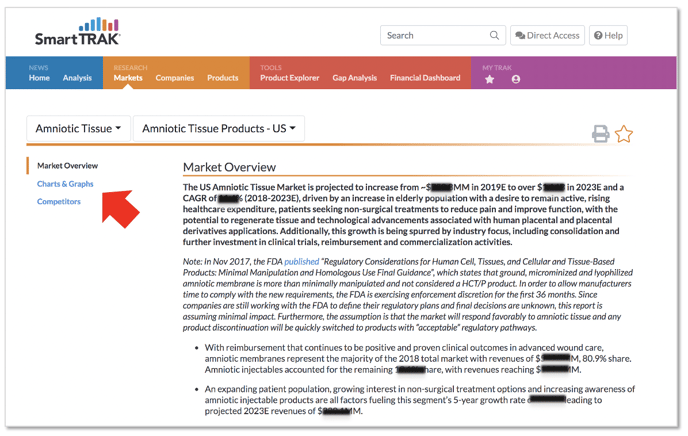Print the page using the printer icon

click(601, 134)
